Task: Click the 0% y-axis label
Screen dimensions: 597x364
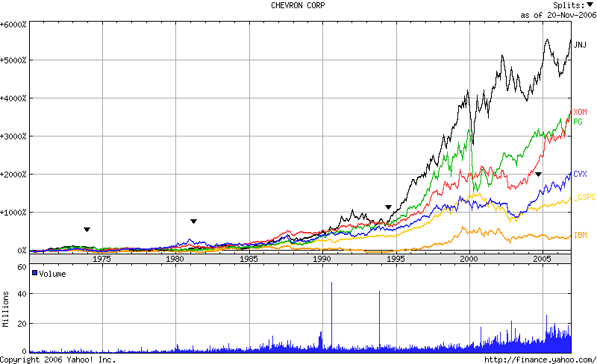Action: (22, 251)
